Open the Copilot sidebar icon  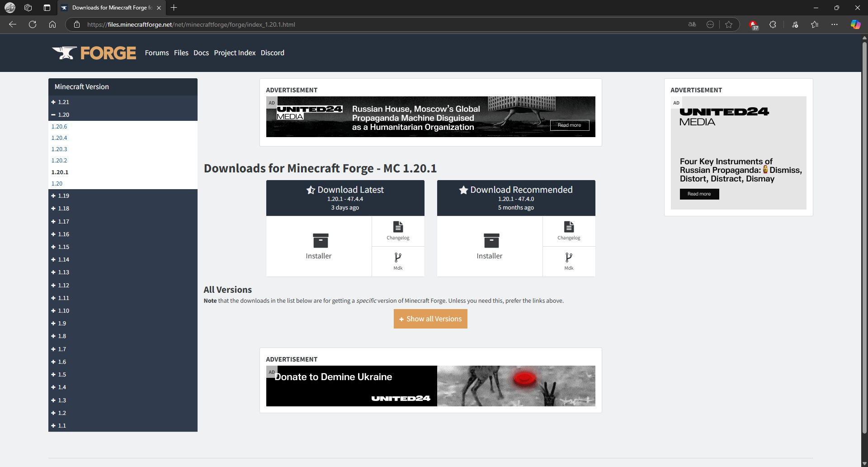point(855,24)
